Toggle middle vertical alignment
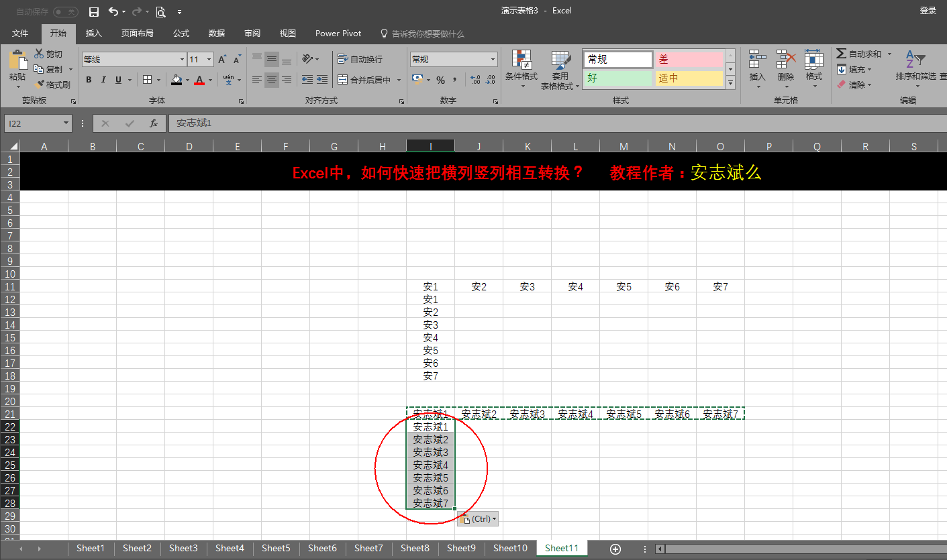Screen dimensions: 947x560 click(272, 59)
